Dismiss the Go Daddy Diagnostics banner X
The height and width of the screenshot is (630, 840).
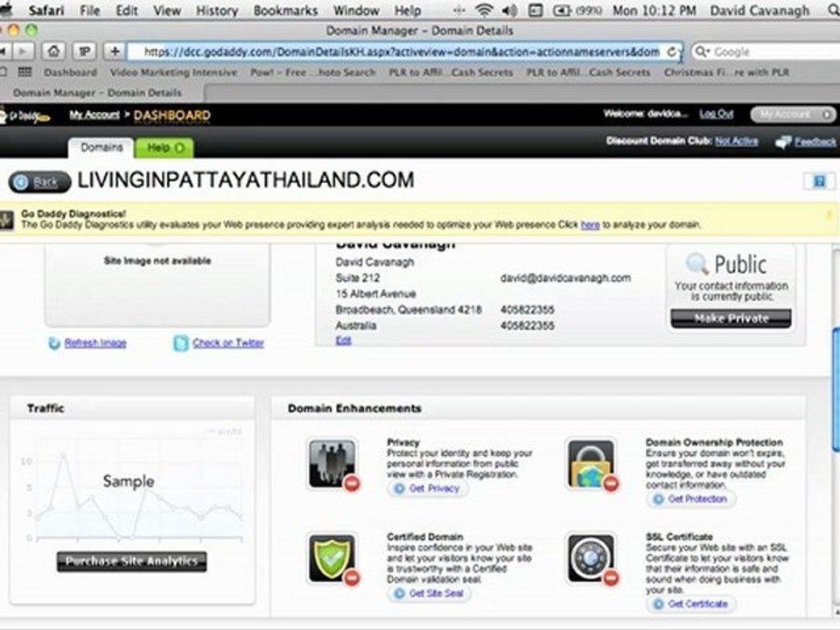tap(829, 215)
